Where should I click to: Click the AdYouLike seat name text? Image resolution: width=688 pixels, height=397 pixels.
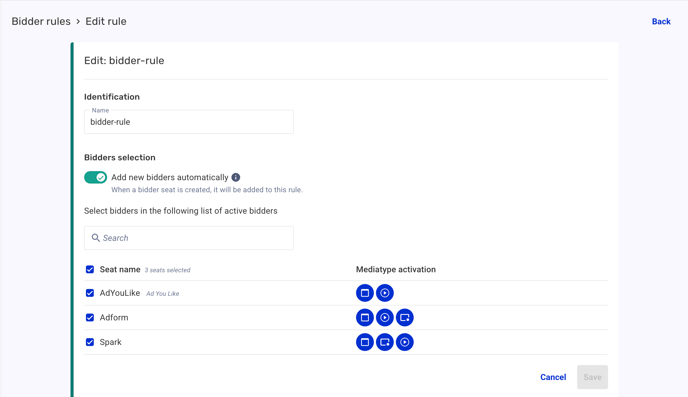click(120, 293)
